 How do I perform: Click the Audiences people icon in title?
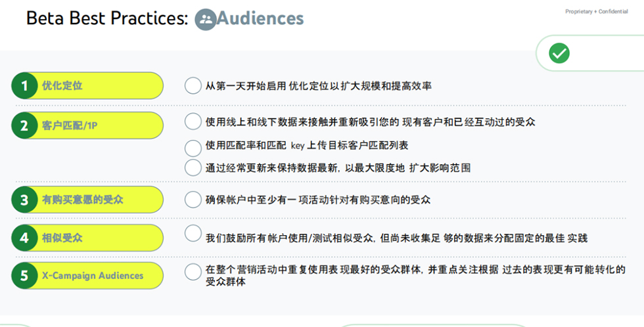pyautogui.click(x=206, y=19)
